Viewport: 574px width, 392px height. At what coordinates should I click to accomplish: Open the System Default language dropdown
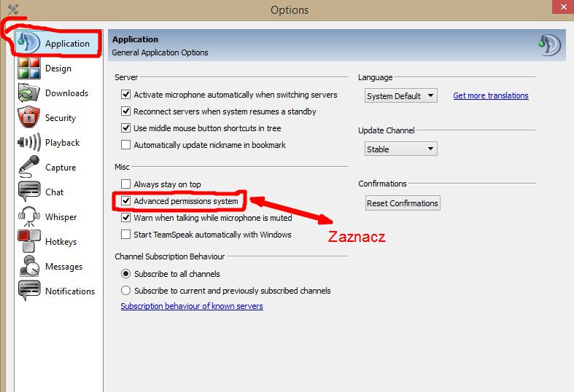(401, 95)
